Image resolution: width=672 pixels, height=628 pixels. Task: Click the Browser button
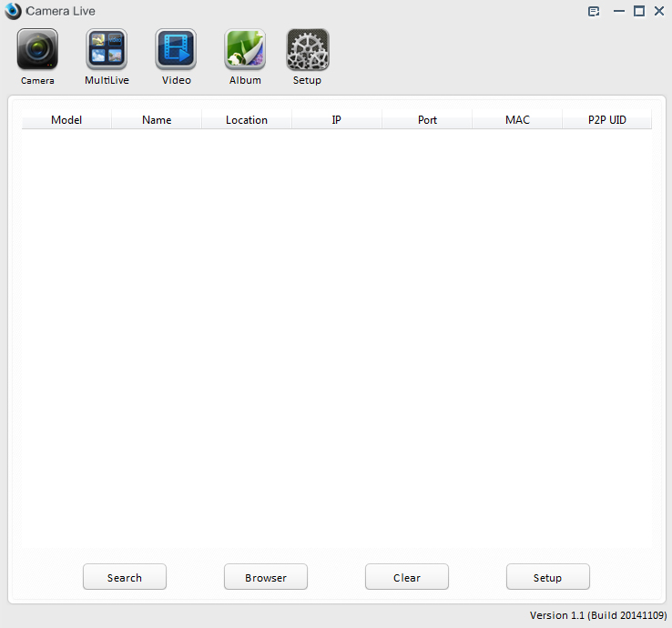(x=266, y=577)
